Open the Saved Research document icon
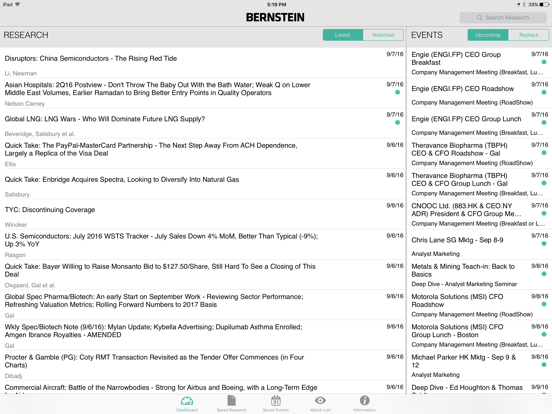 [x=232, y=401]
